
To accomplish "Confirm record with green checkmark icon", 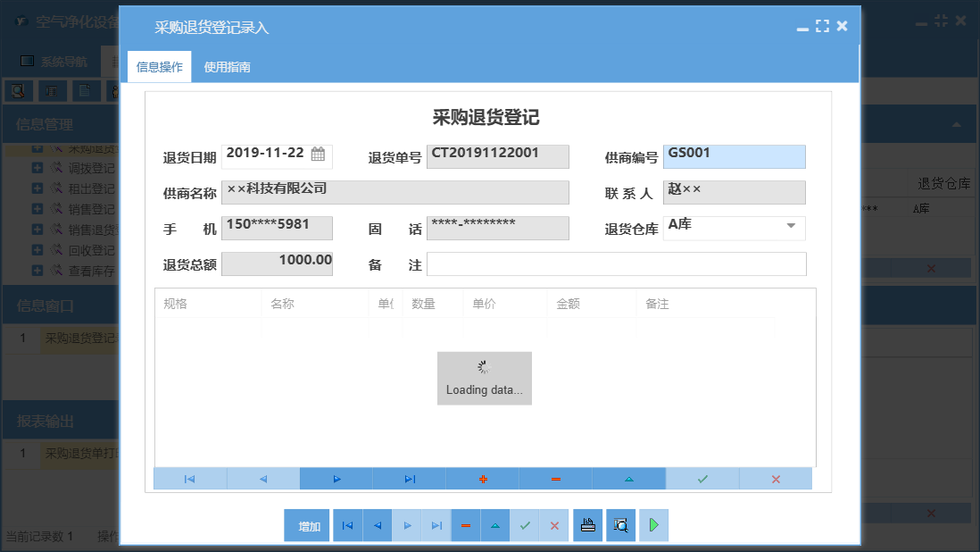I will point(525,525).
